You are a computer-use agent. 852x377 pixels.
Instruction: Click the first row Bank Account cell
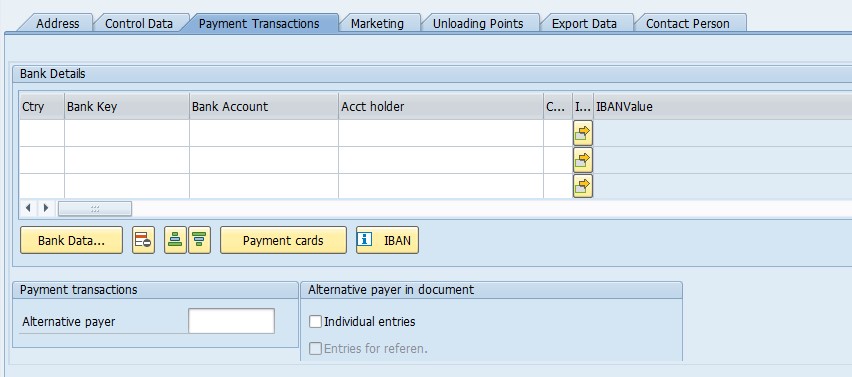[264, 133]
